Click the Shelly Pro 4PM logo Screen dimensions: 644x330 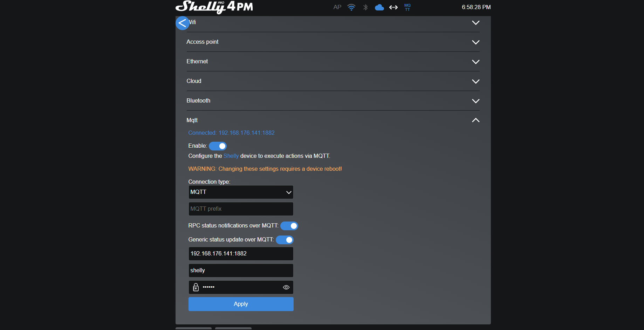pyautogui.click(x=214, y=7)
